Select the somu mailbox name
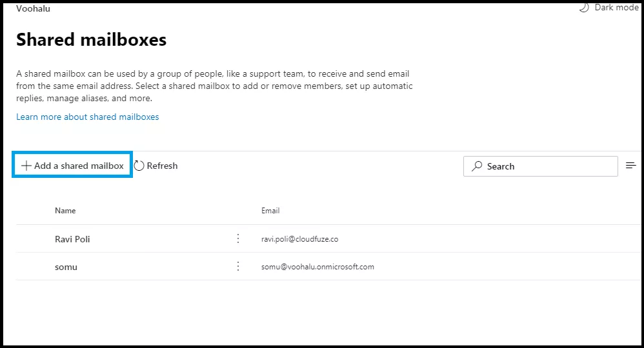Screen dimensions: 644x348 tap(66, 267)
